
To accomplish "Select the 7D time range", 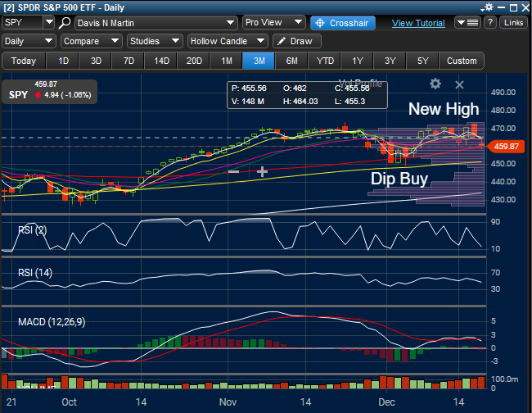I will pos(128,61).
